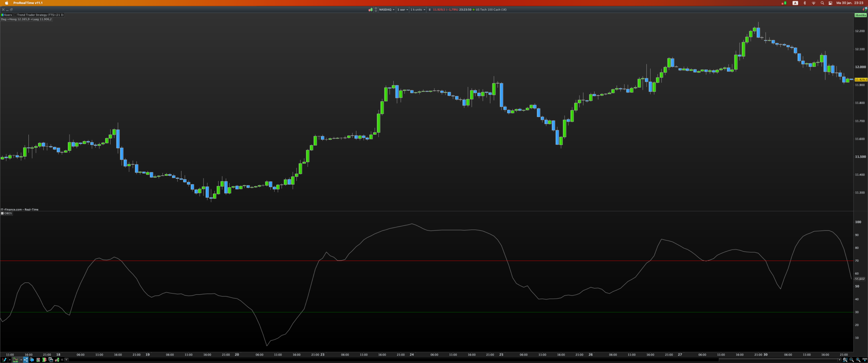The height and width of the screenshot is (363, 868).
Task: Click the small icon before the red price
Action: point(430,9)
